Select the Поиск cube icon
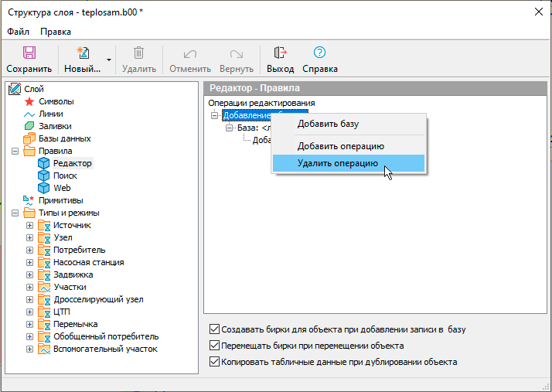Screen dimensions: 552x392 (x=43, y=176)
